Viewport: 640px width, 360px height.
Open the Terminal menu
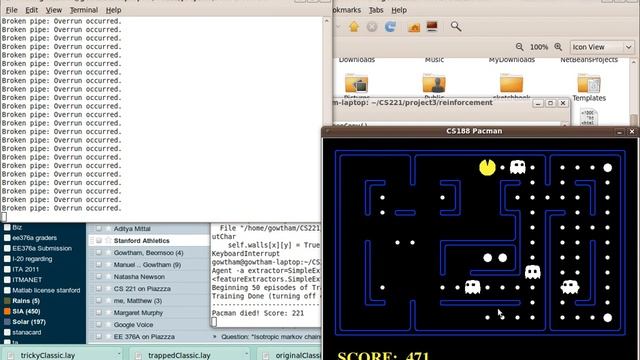(x=84, y=10)
